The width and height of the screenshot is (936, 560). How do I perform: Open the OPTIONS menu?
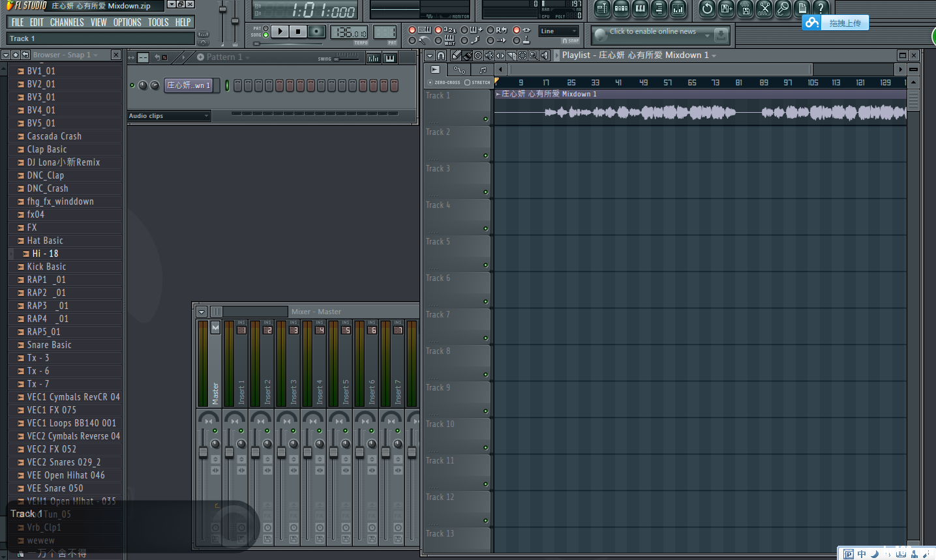coord(127,22)
